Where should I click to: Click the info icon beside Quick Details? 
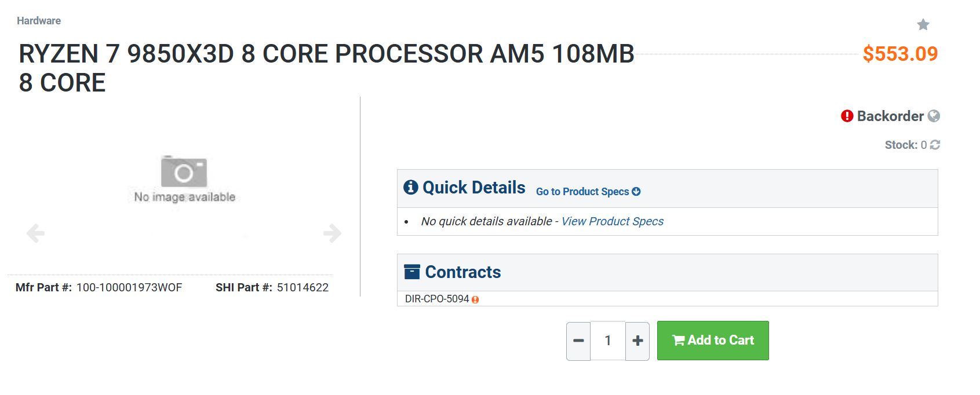(411, 187)
